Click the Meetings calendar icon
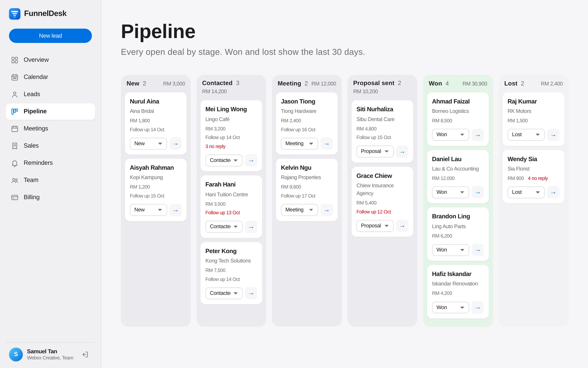Image resolution: width=588 pixels, height=368 pixels. pos(15,129)
